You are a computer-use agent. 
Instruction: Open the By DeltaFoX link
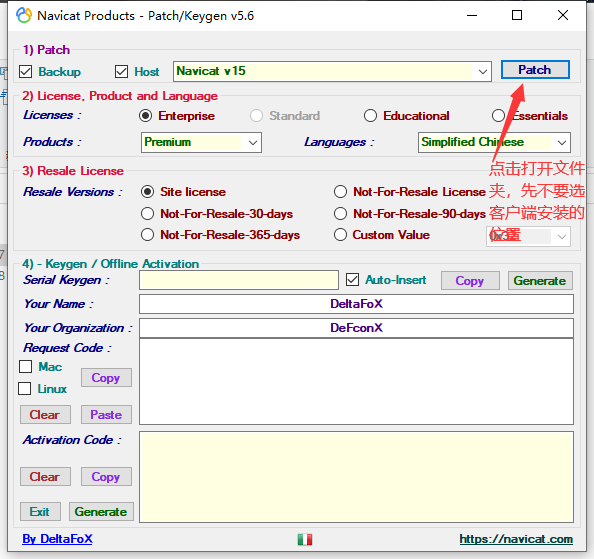(57, 539)
